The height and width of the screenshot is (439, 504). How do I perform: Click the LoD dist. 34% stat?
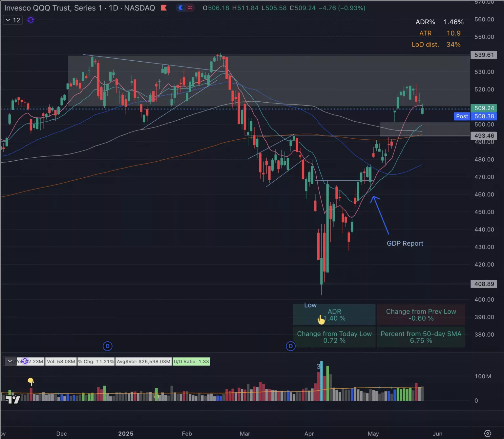(x=436, y=44)
